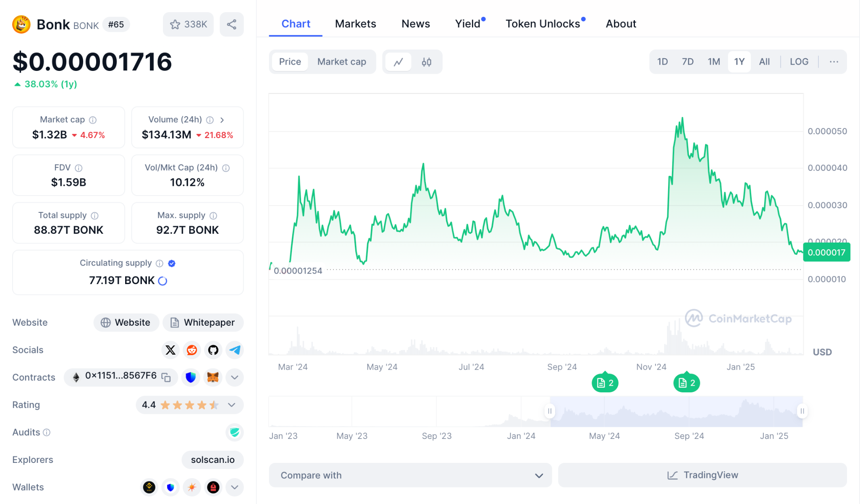Open chart more options ellipsis
860x504 pixels.
(834, 62)
